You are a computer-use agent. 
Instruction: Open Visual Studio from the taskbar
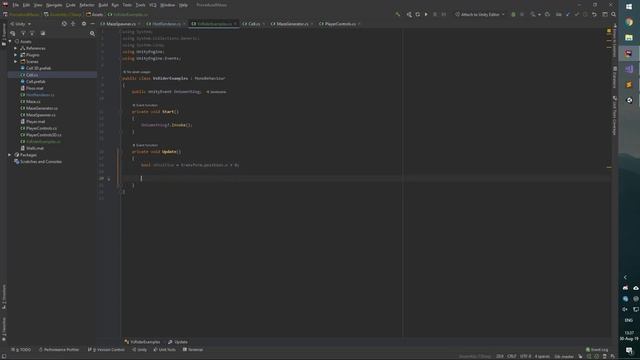pyautogui.click(x=629, y=69)
